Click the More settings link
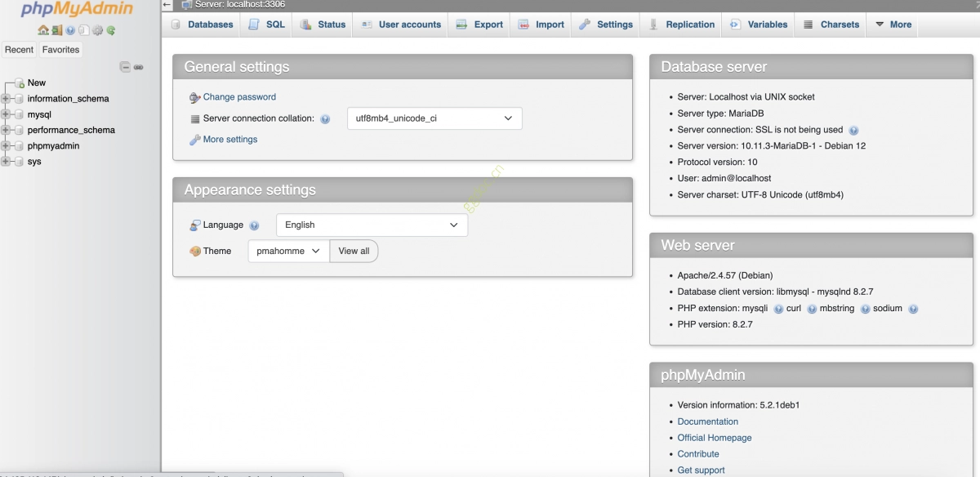 (x=230, y=140)
